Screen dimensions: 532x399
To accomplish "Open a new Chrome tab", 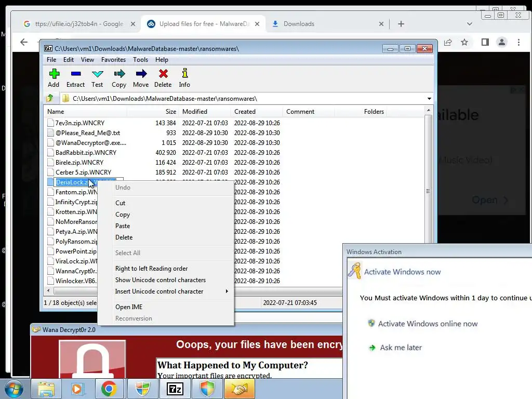I will [x=401, y=24].
